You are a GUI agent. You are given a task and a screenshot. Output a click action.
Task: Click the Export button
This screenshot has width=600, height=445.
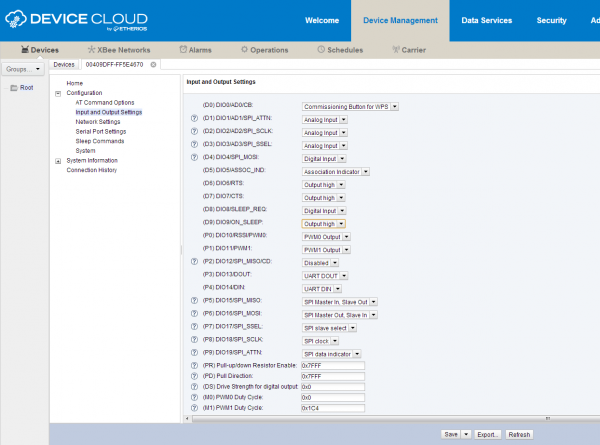coord(488,435)
